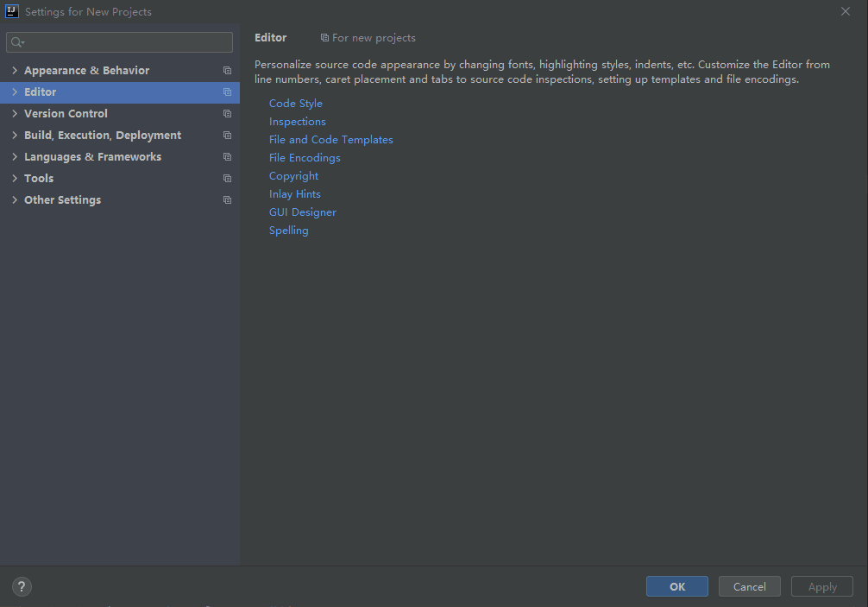Click the Editor heading text
Screen dimensions: 868x607
click(x=271, y=38)
